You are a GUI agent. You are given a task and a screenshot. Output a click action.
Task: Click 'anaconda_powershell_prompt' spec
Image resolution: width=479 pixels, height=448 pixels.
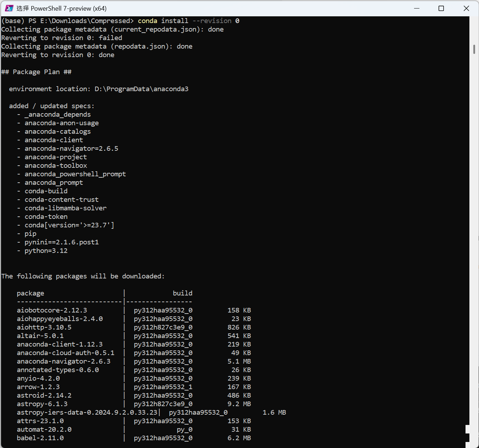pyautogui.click(x=75, y=174)
